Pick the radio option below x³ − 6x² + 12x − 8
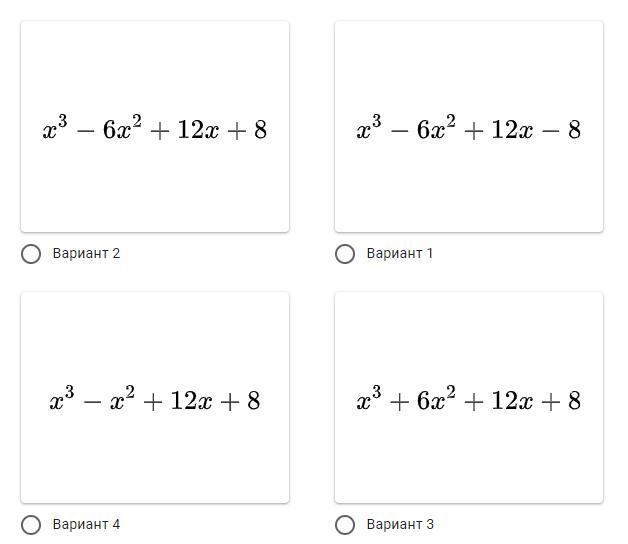This screenshot has height=544, width=628. [x=345, y=254]
